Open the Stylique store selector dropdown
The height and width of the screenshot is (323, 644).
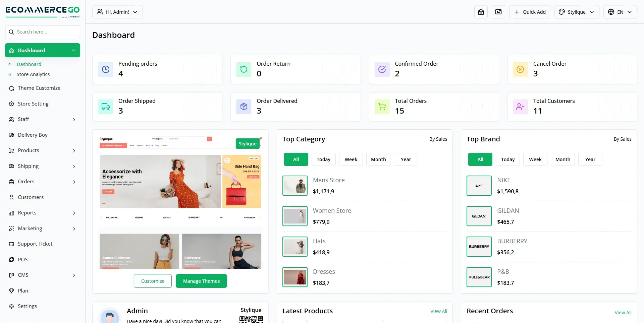pyautogui.click(x=576, y=12)
